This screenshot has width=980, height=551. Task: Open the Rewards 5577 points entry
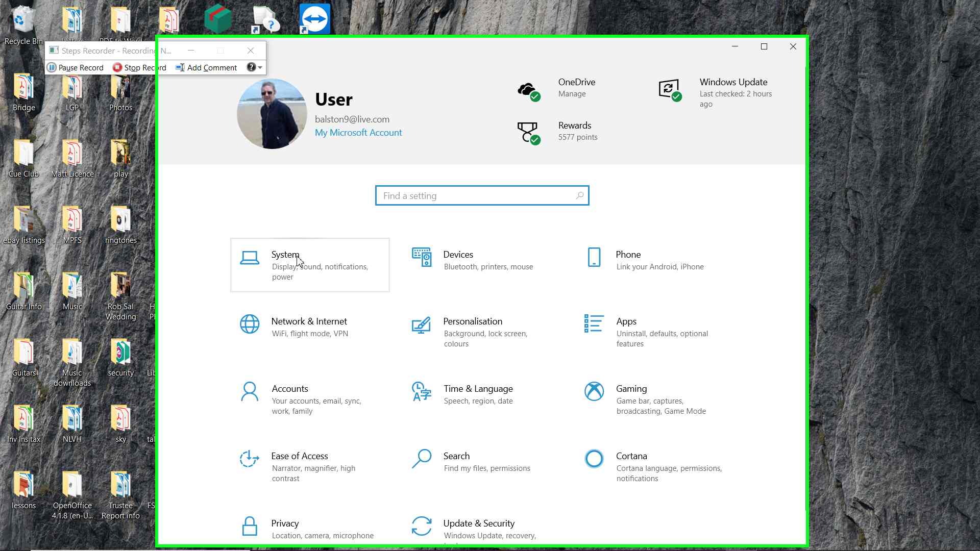coord(578,131)
